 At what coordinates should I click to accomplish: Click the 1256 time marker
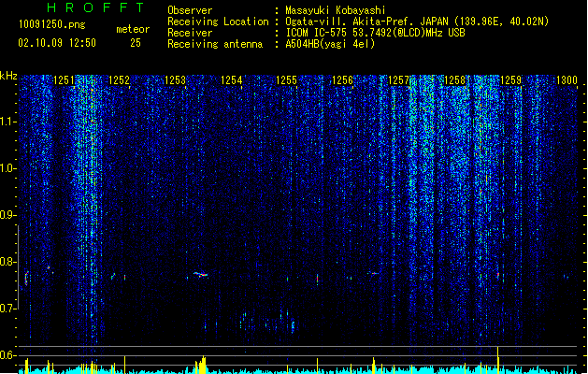tap(343, 80)
